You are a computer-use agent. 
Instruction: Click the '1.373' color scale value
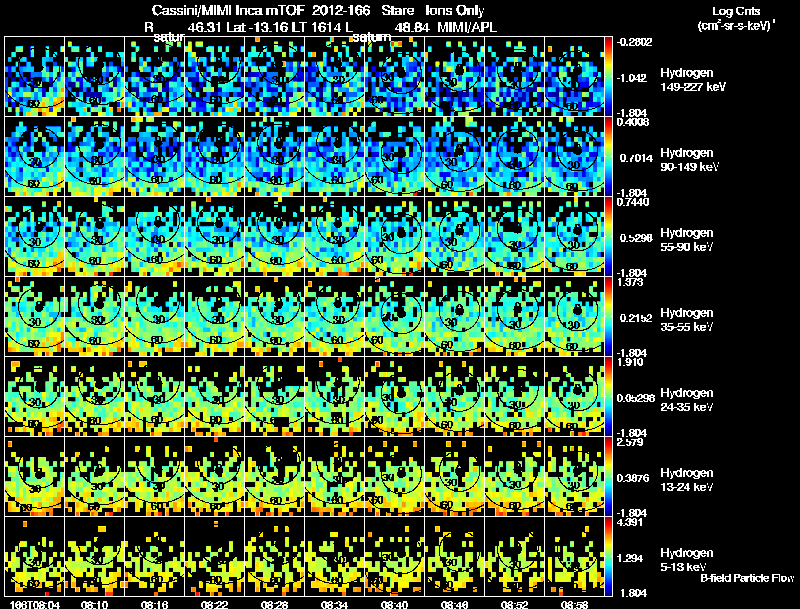coord(630,282)
